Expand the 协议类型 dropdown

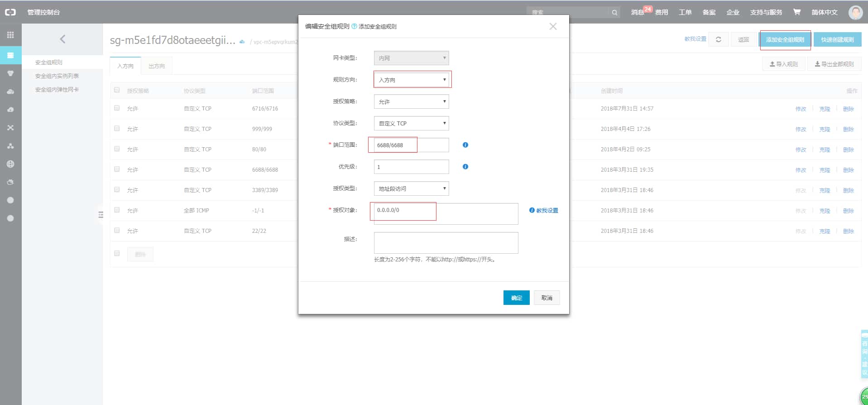pos(411,123)
